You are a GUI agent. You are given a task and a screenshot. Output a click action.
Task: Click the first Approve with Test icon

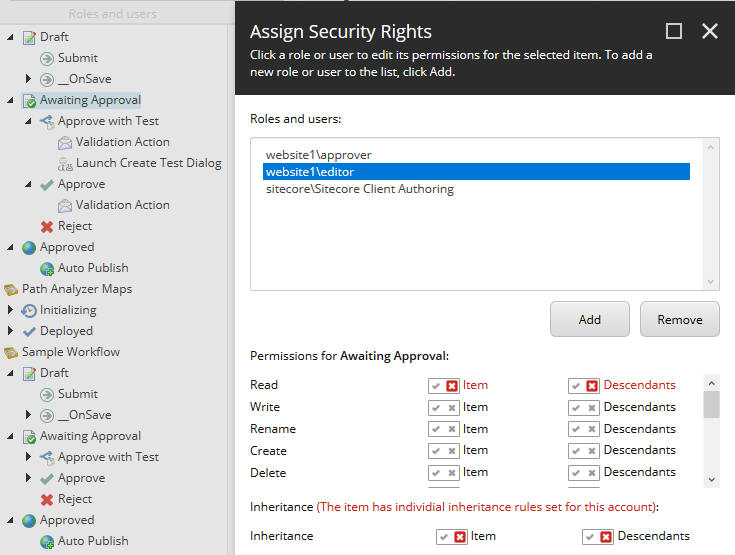tap(47, 121)
